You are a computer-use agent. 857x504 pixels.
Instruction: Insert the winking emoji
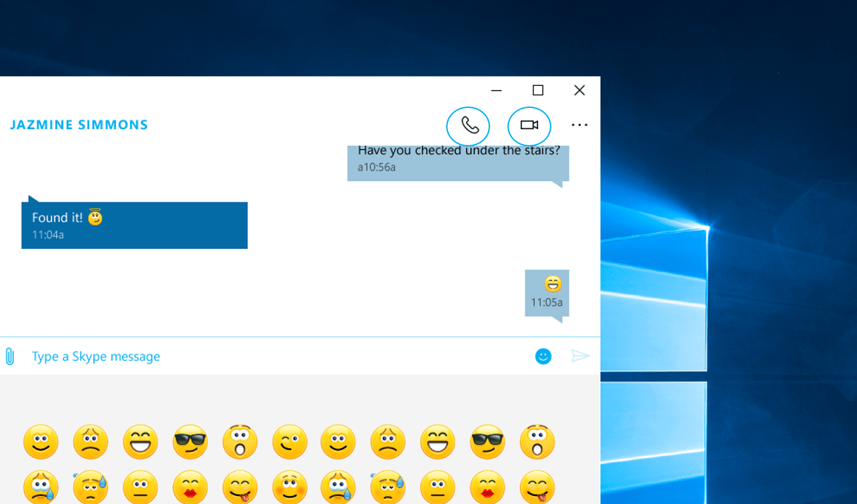(290, 442)
